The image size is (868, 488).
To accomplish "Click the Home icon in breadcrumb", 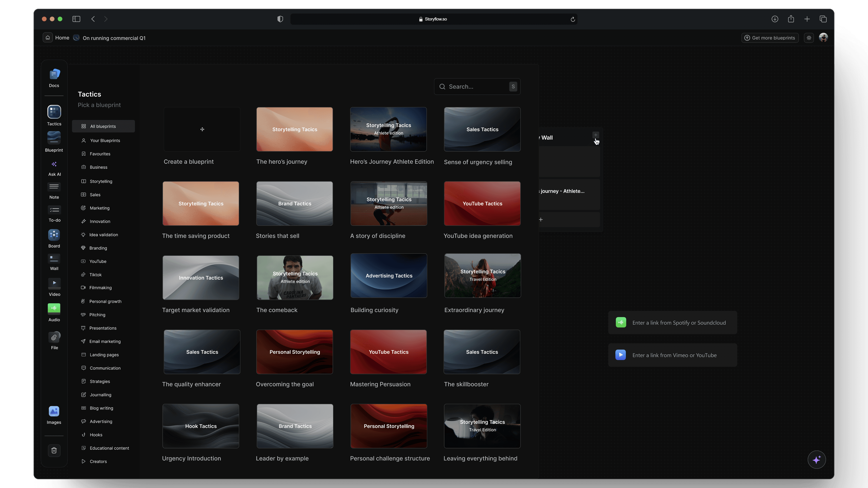I will click(x=48, y=38).
